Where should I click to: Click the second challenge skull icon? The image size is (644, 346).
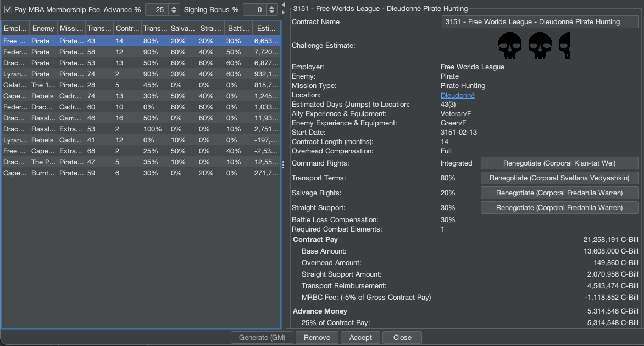540,46
